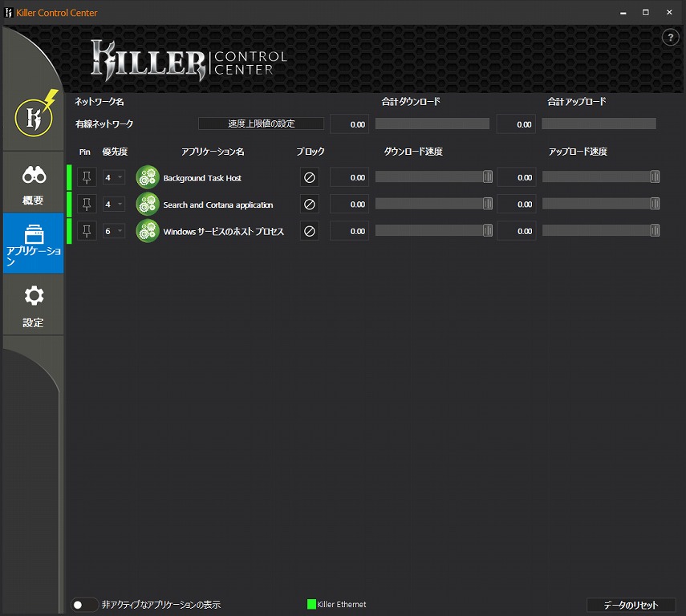The width and height of the screenshot is (686, 616).
Task: Adjust download speed slider for Windows サービスのホスト プロセス
Action: tap(488, 230)
